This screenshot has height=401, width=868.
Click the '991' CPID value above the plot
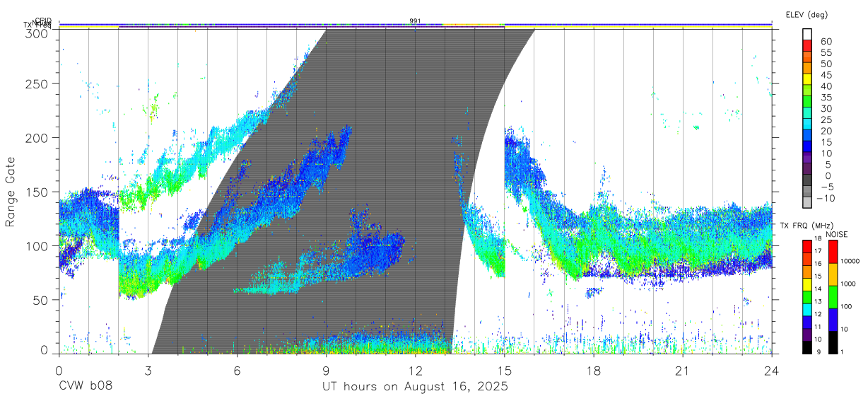pos(416,21)
